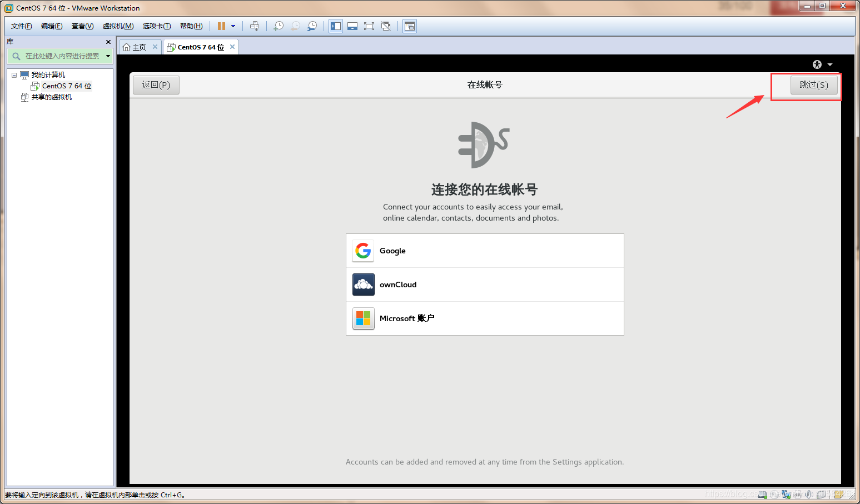Viewport: 860px width, 504px height.
Task: Click the VMware Workstation title bar icon
Action: tap(9, 8)
